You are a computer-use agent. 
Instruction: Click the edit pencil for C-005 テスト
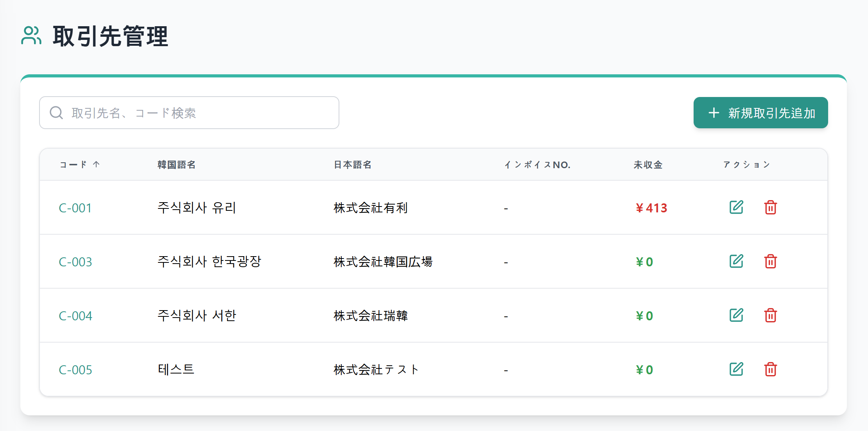(x=736, y=369)
